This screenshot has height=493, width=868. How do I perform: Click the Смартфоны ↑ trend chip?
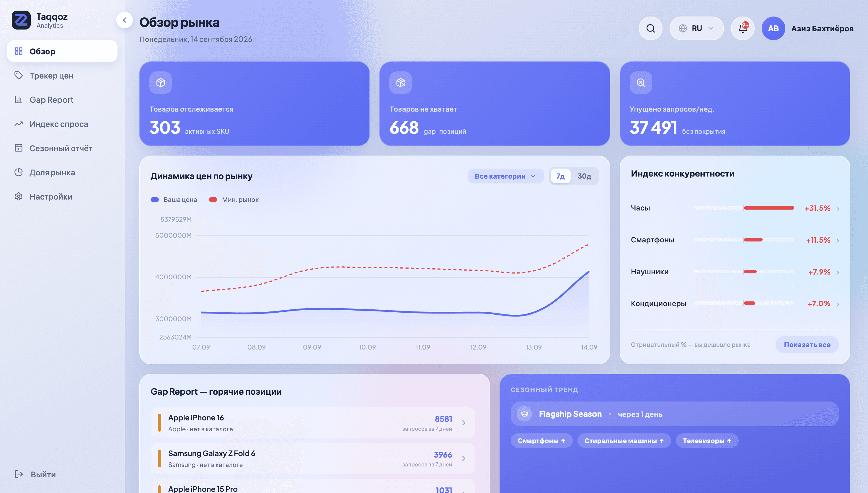541,440
